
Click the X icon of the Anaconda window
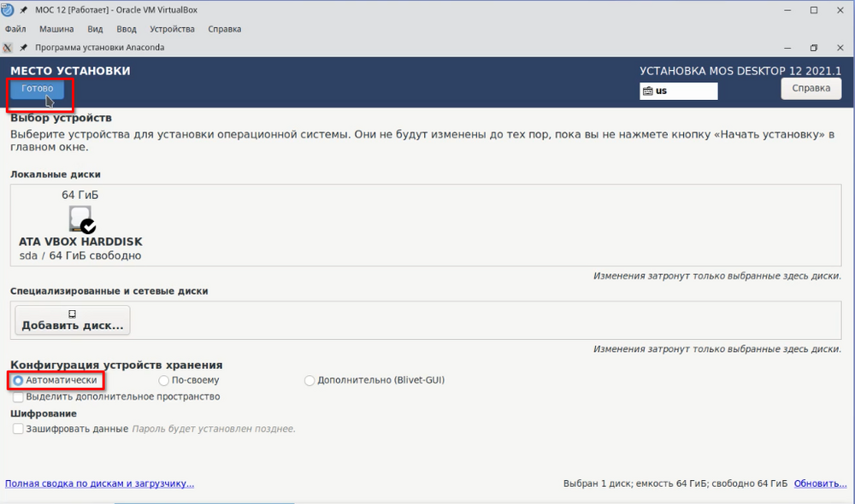click(x=9, y=48)
